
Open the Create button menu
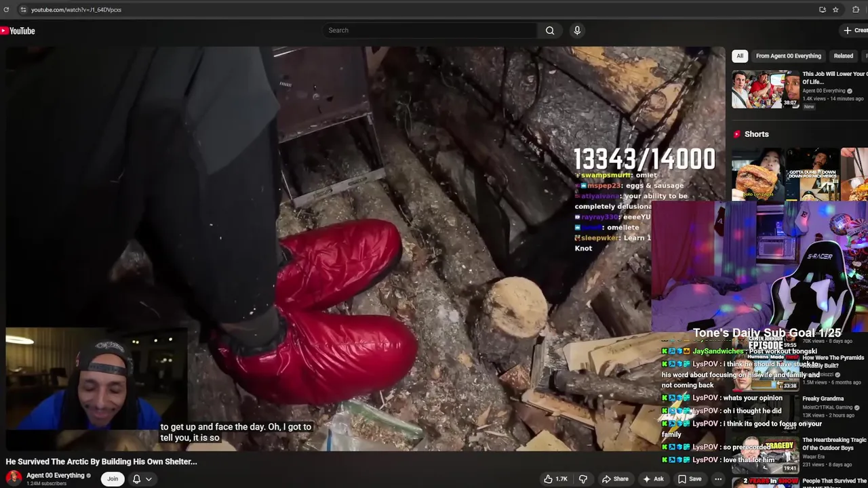(854, 30)
